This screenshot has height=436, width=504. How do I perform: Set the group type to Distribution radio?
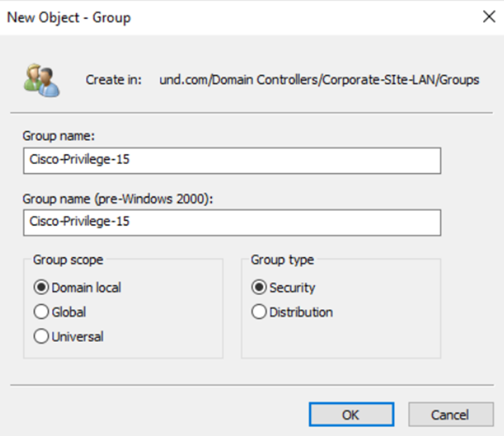(x=259, y=311)
